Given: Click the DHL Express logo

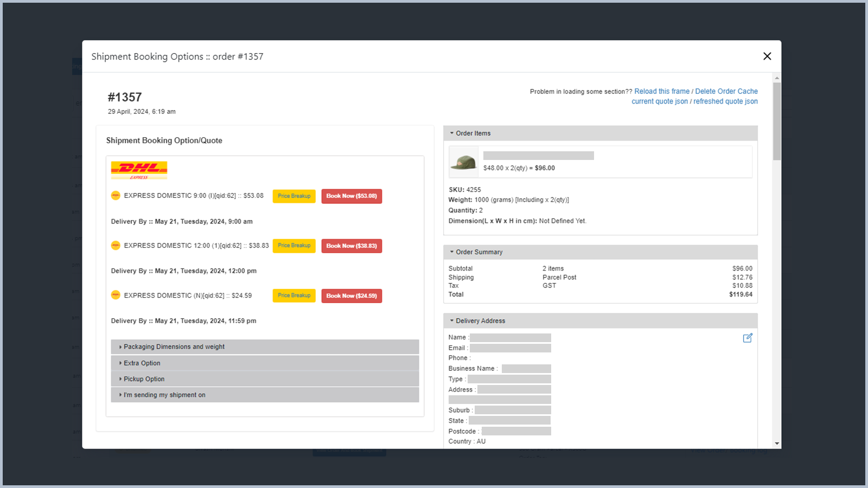Looking at the screenshot, I should click(x=139, y=170).
